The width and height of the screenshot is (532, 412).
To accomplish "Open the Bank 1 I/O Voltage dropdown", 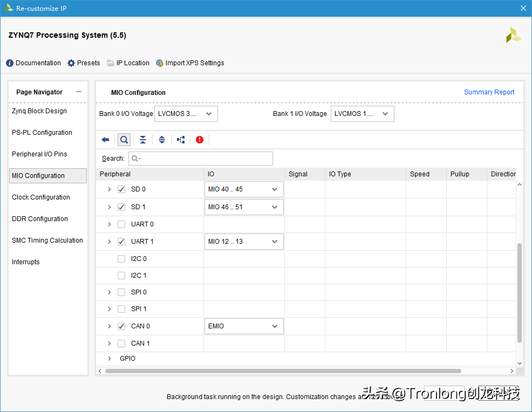I will [x=363, y=114].
